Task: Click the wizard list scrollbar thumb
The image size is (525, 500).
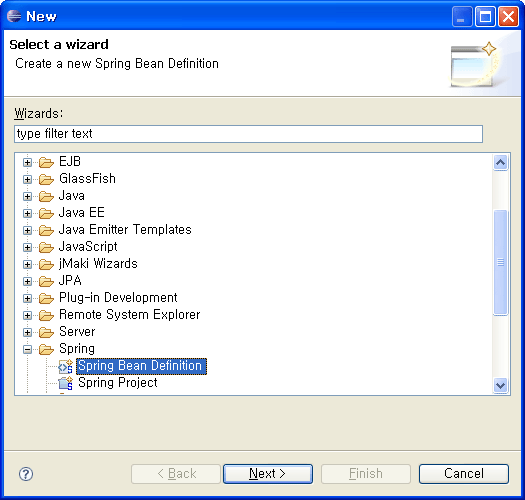Action: coord(501,262)
